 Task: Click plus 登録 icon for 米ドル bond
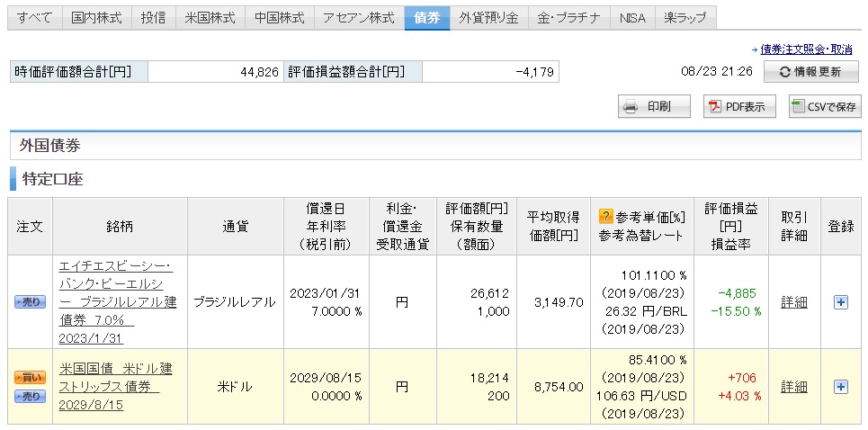pyautogui.click(x=840, y=387)
